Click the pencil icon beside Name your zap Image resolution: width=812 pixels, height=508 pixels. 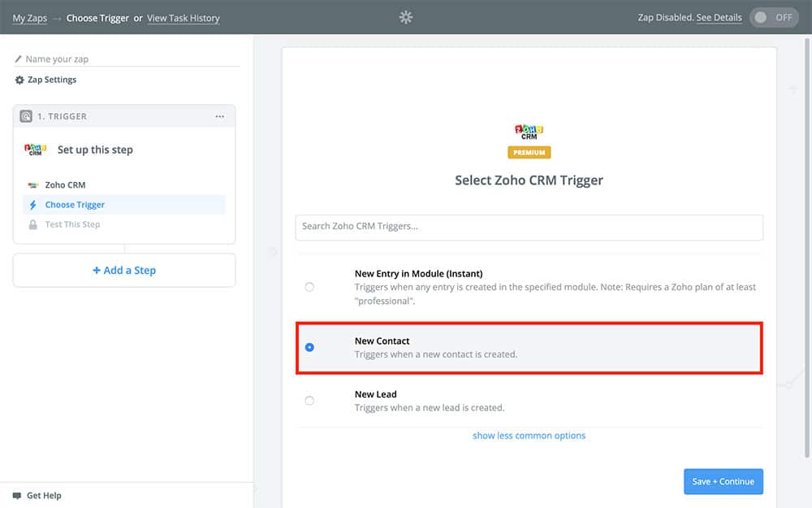click(19, 59)
